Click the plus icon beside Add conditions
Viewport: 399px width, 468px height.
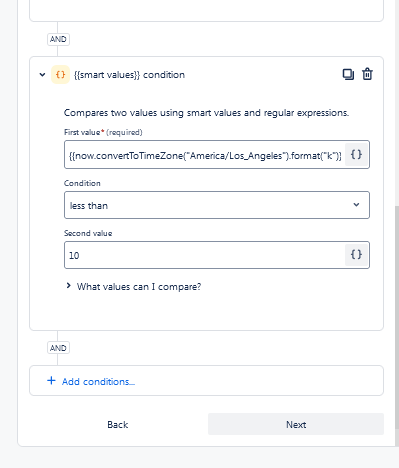click(51, 381)
